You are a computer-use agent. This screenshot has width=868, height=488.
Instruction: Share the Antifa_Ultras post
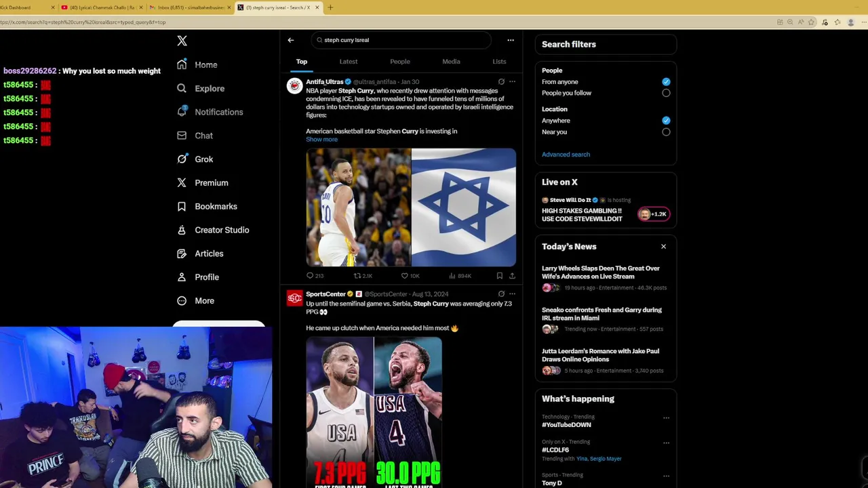coord(512,276)
